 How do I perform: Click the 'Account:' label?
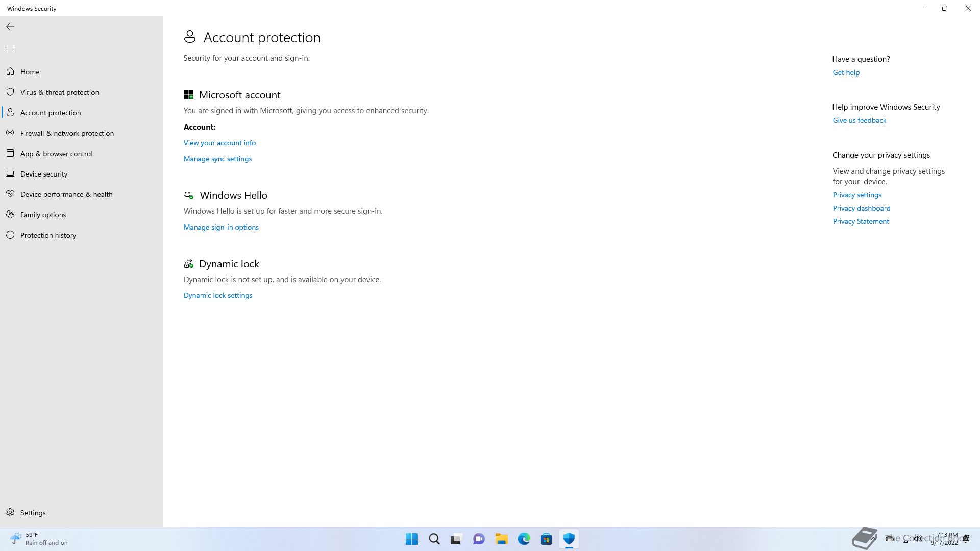point(200,127)
